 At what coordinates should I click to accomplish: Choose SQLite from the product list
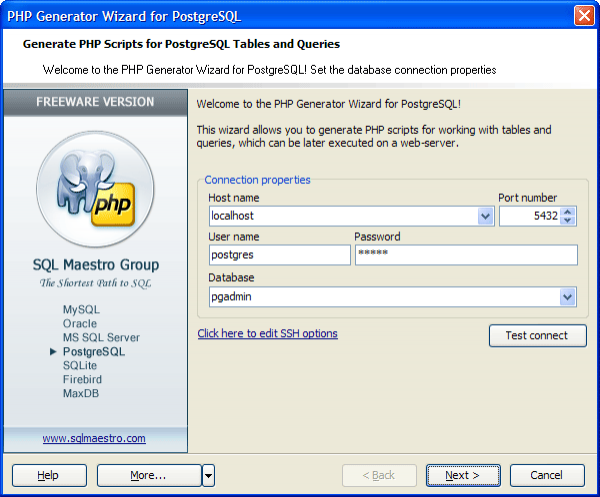click(80, 366)
